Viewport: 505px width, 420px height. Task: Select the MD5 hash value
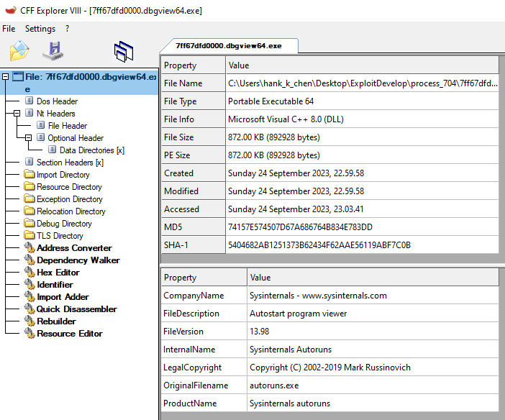click(x=362, y=227)
